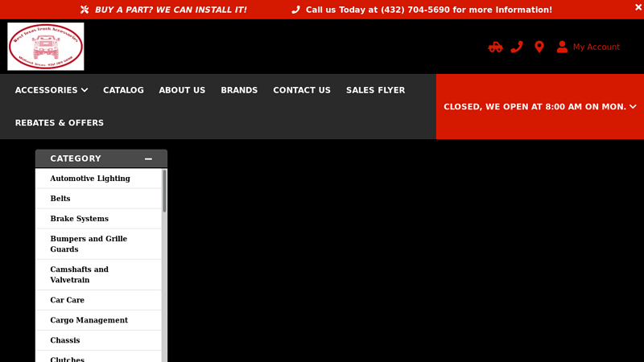Open the Brands menu item
The image size is (644, 362).
point(239,90)
